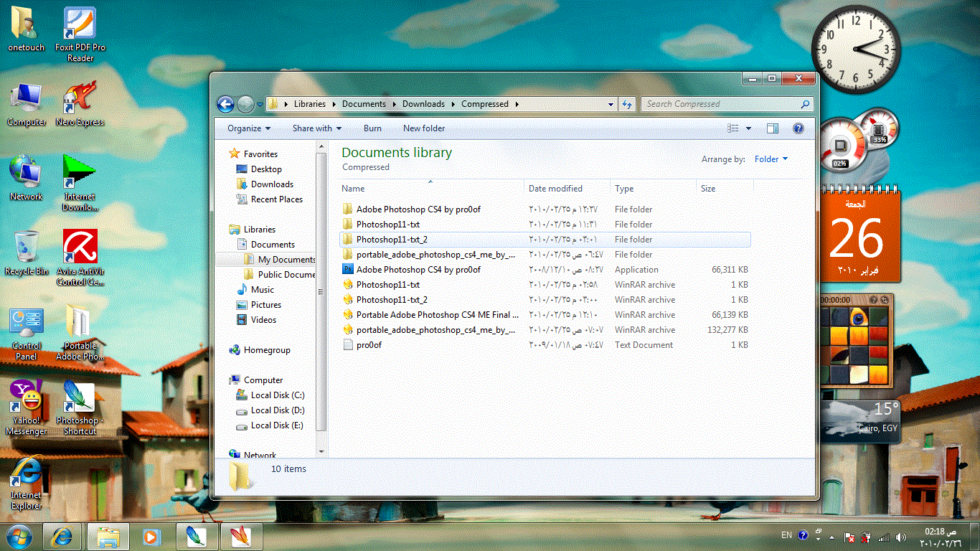Select the Avira AntiVir Control Center desktop icon
The width and height of the screenshot is (980, 551).
point(80,258)
